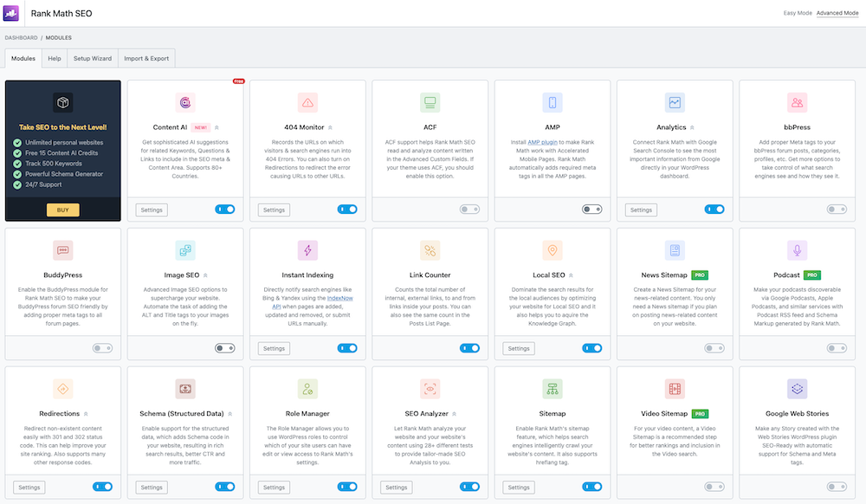Click the Google Web Stories icon
Screen dimensions: 866x504
(x=797, y=389)
